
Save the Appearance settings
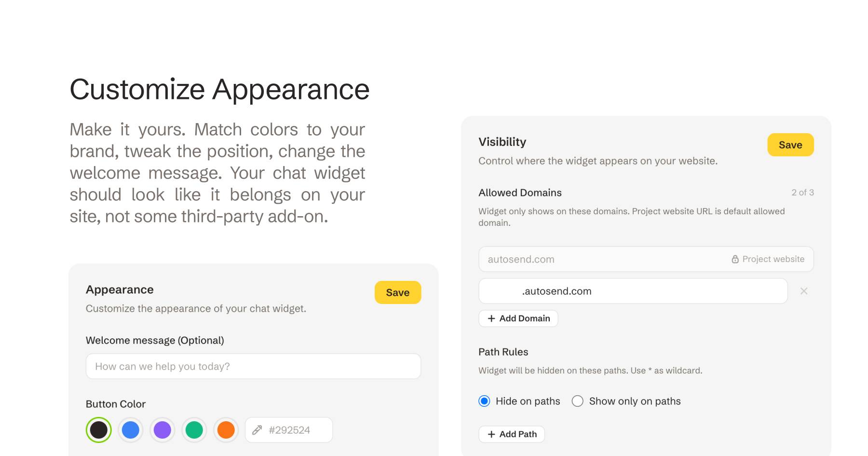point(398,292)
